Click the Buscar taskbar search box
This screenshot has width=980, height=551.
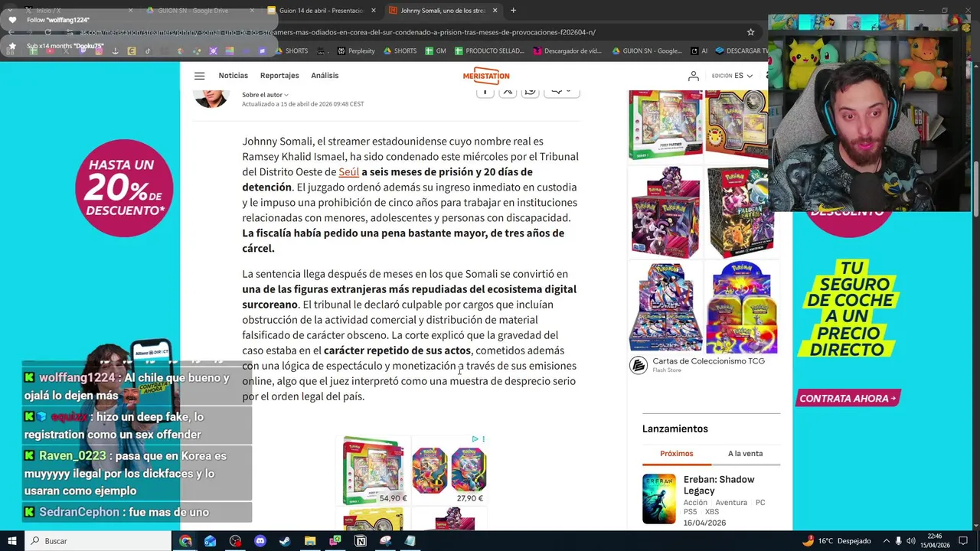[x=99, y=541]
